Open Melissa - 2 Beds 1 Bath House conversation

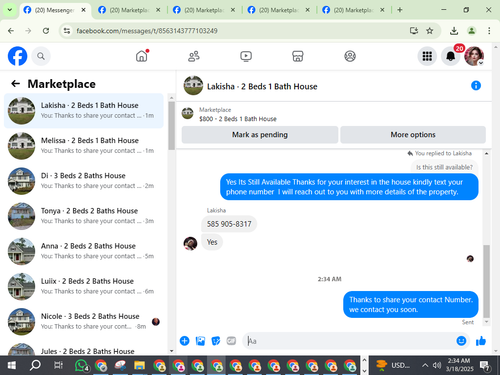(84, 146)
